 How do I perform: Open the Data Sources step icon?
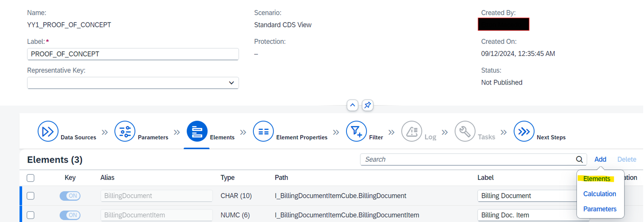click(48, 131)
